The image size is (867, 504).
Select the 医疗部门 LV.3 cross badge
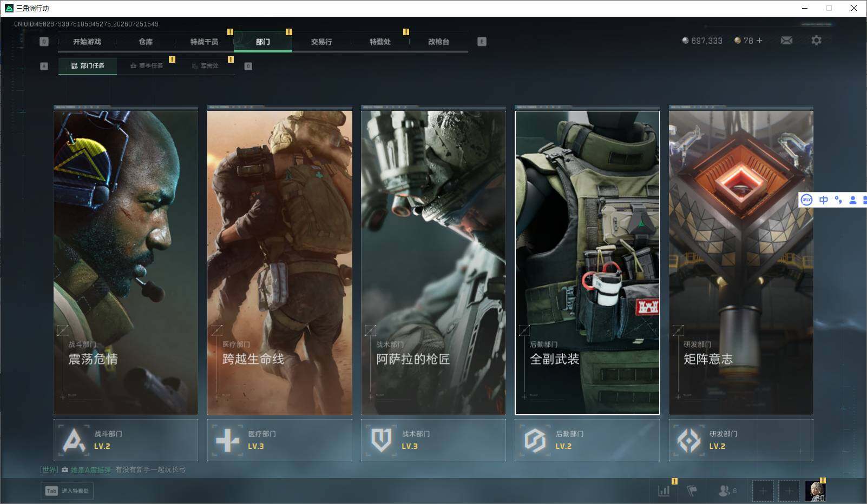coord(279,440)
